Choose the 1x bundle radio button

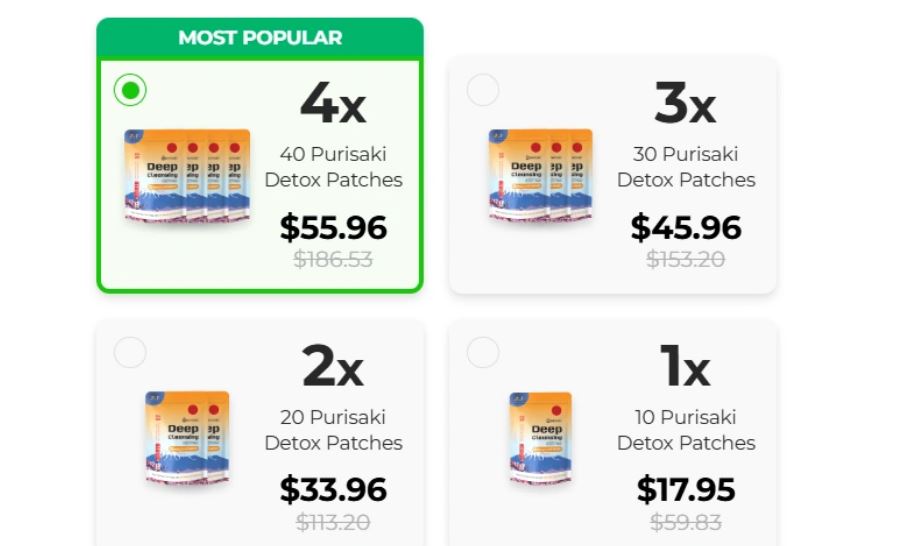coord(483,352)
